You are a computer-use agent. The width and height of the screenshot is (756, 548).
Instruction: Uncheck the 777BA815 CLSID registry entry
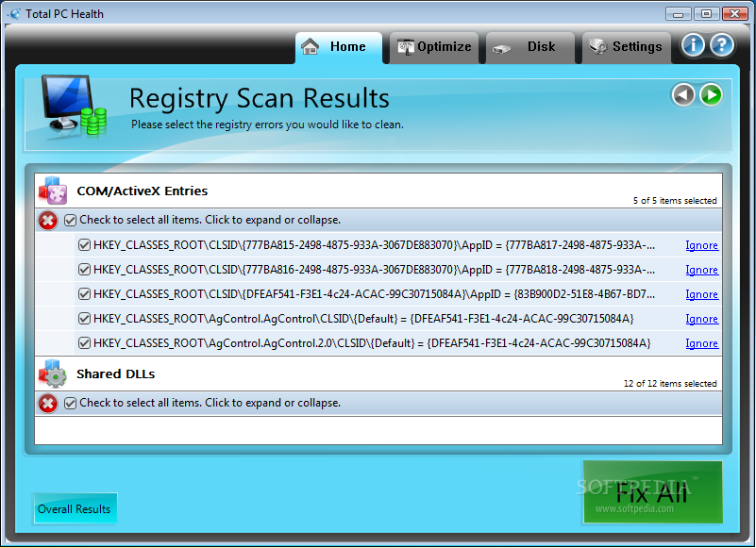84,245
